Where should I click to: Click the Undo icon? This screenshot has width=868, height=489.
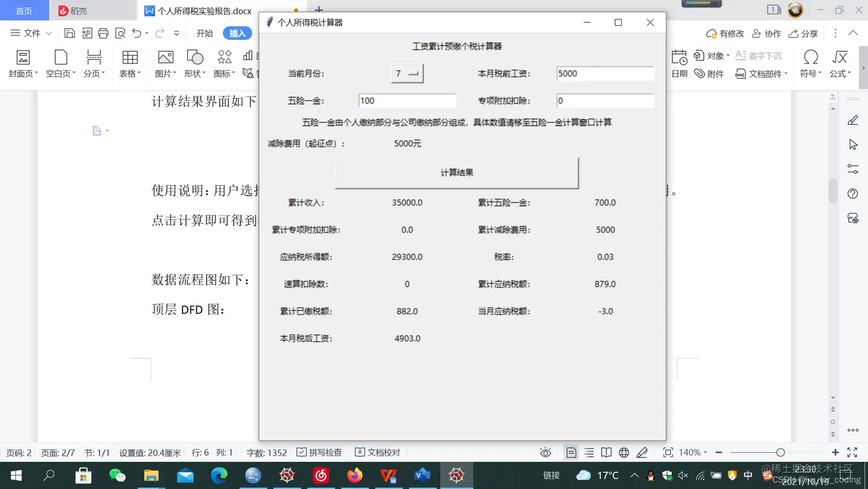137,33
